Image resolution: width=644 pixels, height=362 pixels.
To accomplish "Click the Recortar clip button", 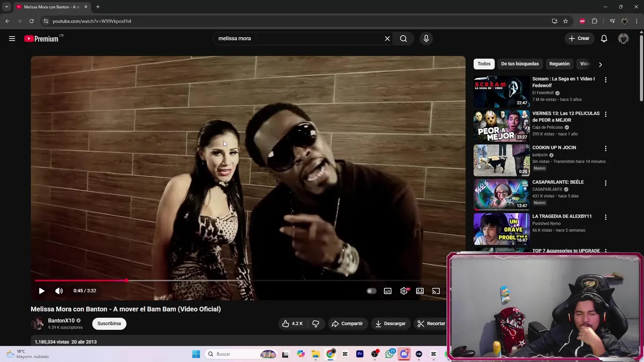I will 431,323.
